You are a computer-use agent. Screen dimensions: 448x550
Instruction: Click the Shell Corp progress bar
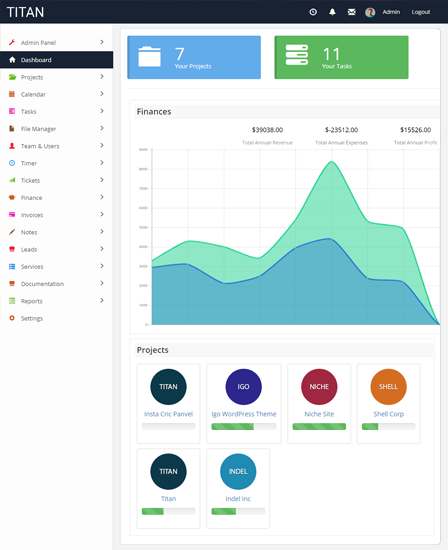pyautogui.click(x=389, y=427)
